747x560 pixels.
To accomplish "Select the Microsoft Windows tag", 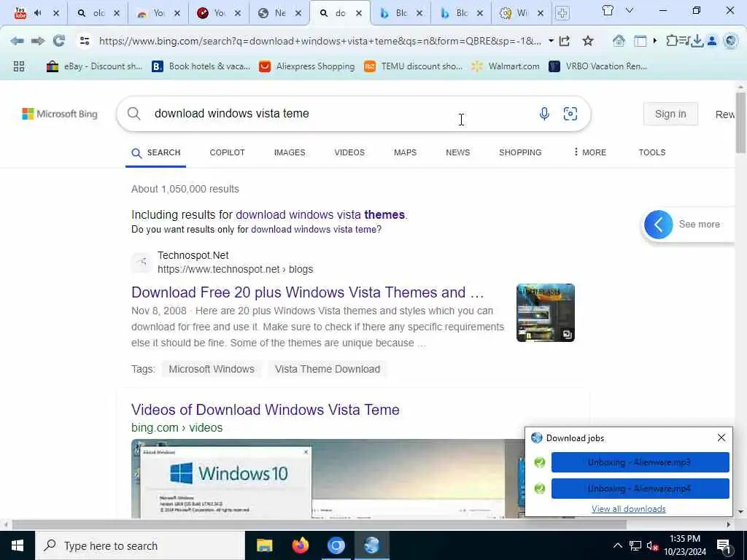I will pyautogui.click(x=212, y=369).
